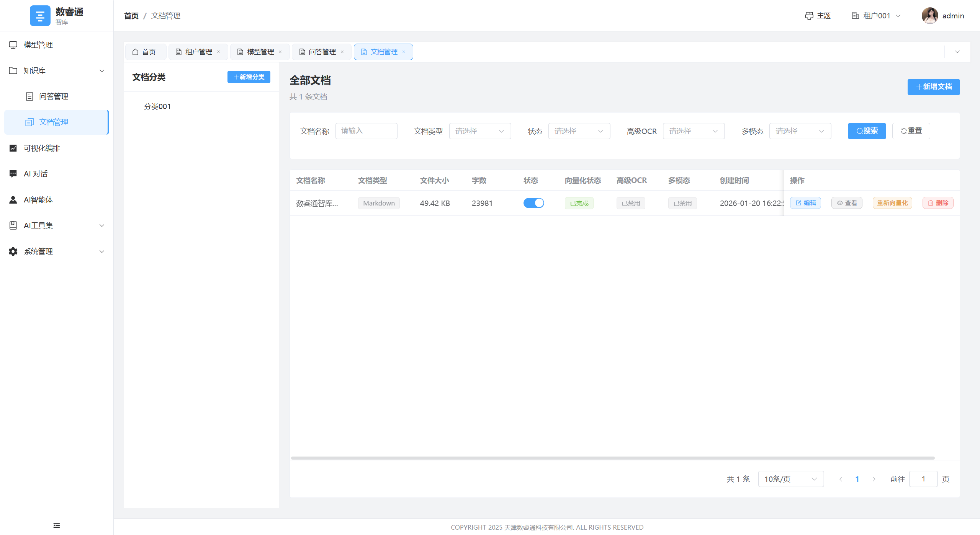Viewport: 980px width, 535px height.
Task: Close the 问答管理 tab with its x
Action: click(x=342, y=52)
